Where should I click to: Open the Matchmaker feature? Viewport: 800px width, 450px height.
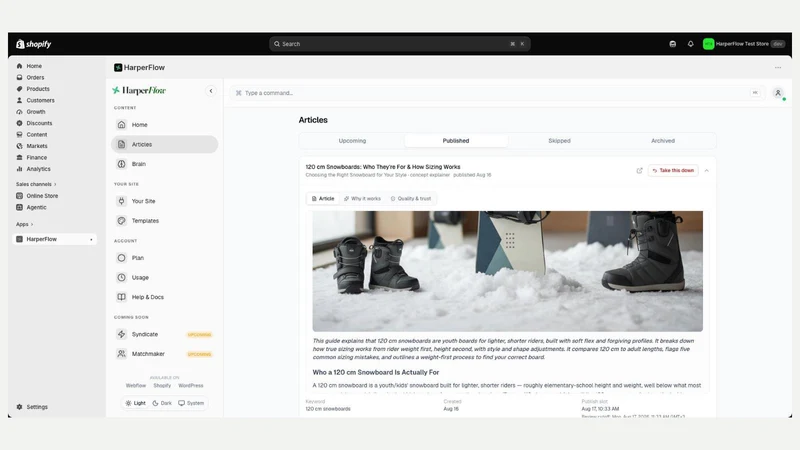[164, 354]
